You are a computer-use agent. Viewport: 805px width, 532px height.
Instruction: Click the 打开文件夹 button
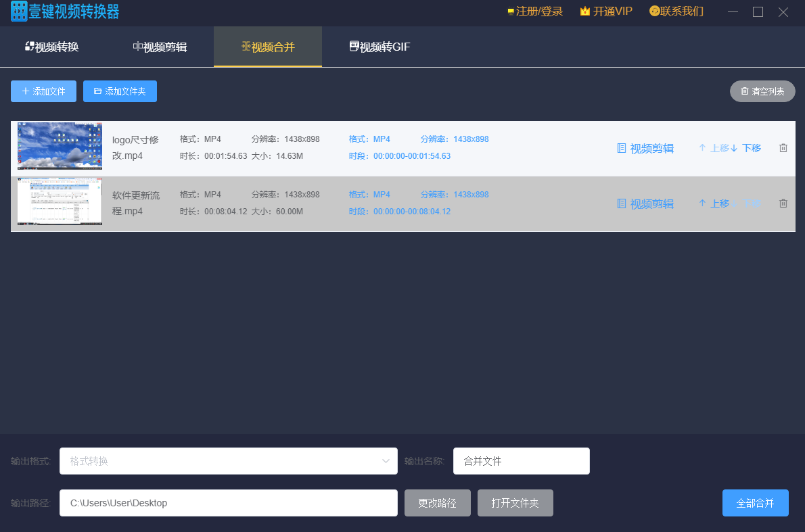click(x=515, y=503)
